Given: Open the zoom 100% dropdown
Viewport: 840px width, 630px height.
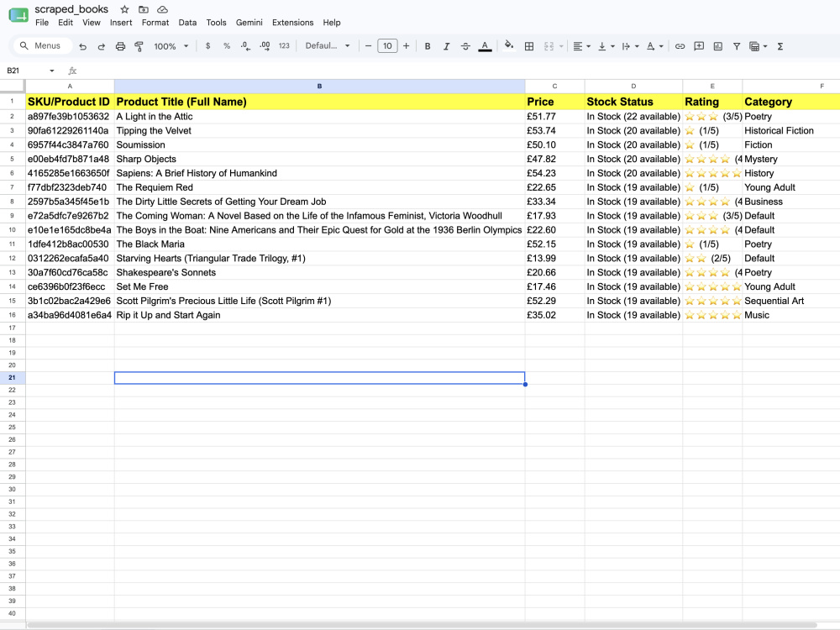Looking at the screenshot, I should click(171, 46).
